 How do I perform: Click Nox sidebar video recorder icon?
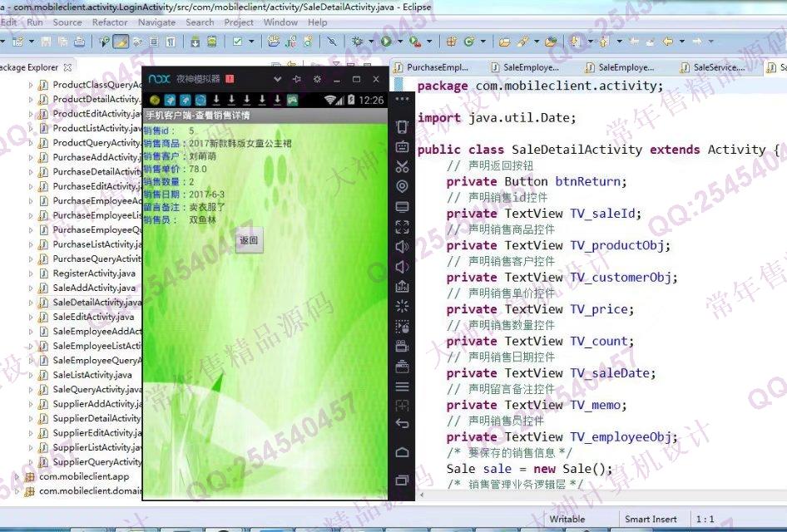point(402,347)
